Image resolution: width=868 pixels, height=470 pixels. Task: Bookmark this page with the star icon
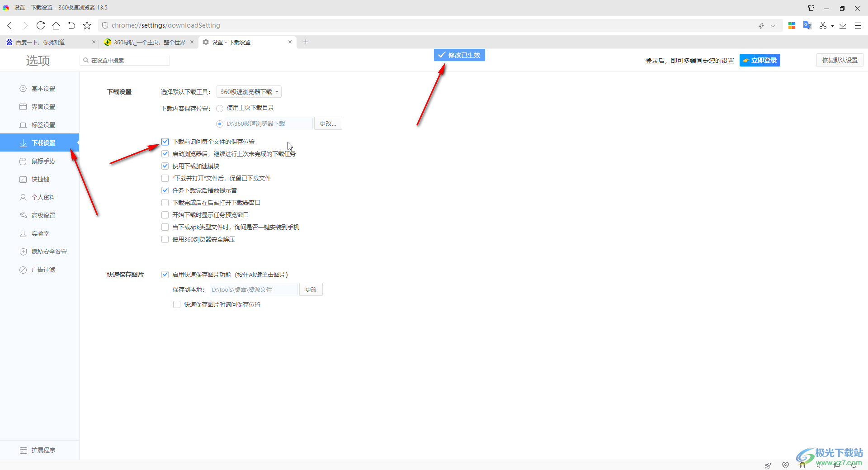point(87,25)
